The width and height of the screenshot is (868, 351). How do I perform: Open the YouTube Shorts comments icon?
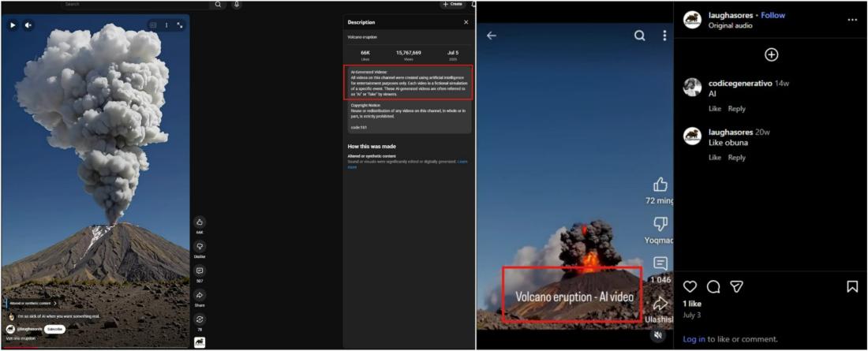(200, 271)
